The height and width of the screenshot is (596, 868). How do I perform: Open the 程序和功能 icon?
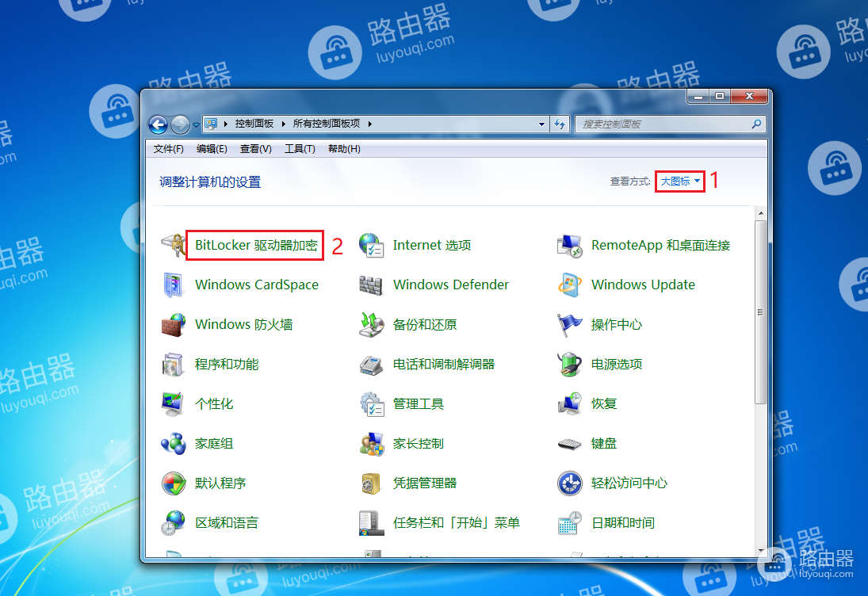click(x=174, y=365)
